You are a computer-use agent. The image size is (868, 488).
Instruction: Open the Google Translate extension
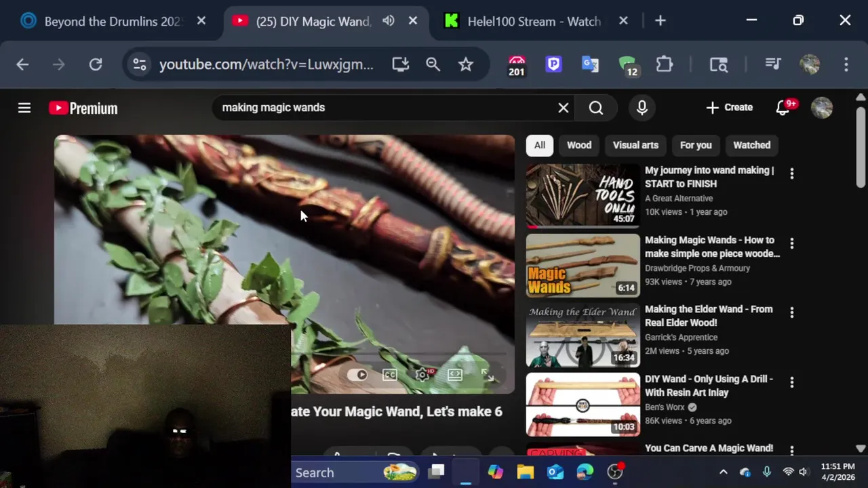[590, 64]
